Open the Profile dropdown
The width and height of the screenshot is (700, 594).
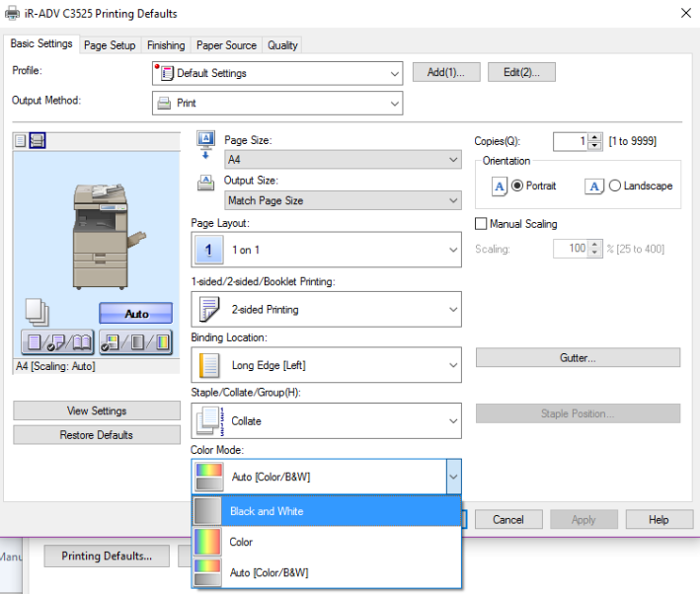277,73
